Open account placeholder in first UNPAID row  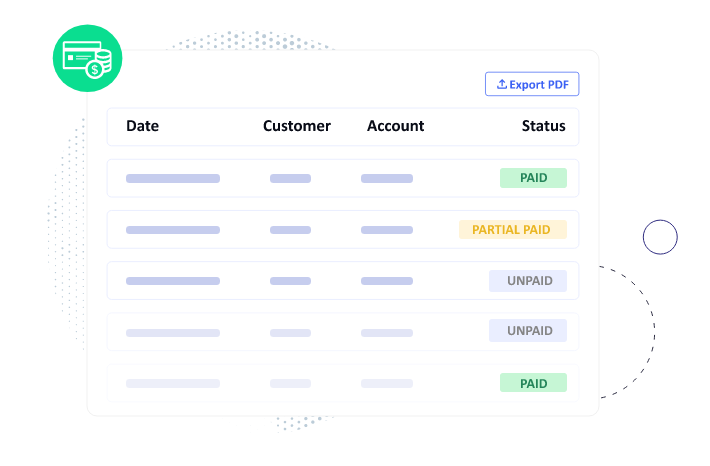[387, 281]
